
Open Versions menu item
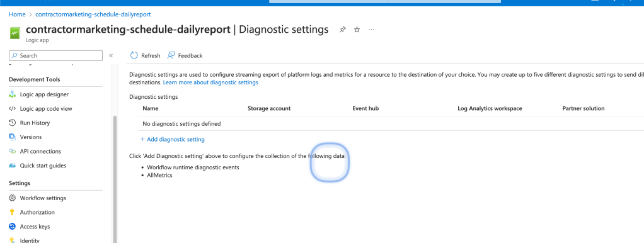pos(31,137)
